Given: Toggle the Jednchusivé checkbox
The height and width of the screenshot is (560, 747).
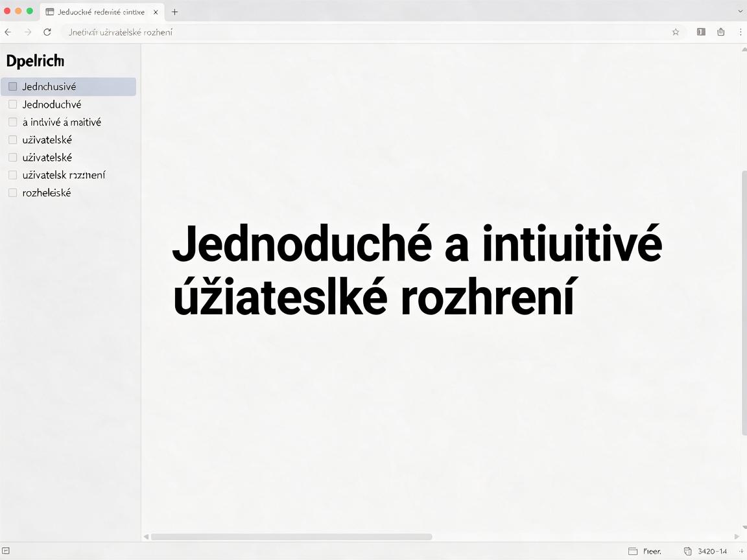Looking at the screenshot, I should coord(13,87).
